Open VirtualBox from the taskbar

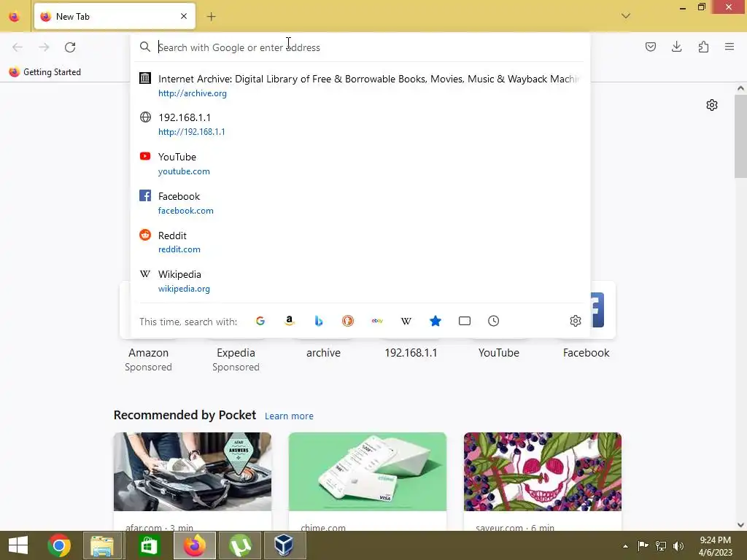[x=285, y=545]
